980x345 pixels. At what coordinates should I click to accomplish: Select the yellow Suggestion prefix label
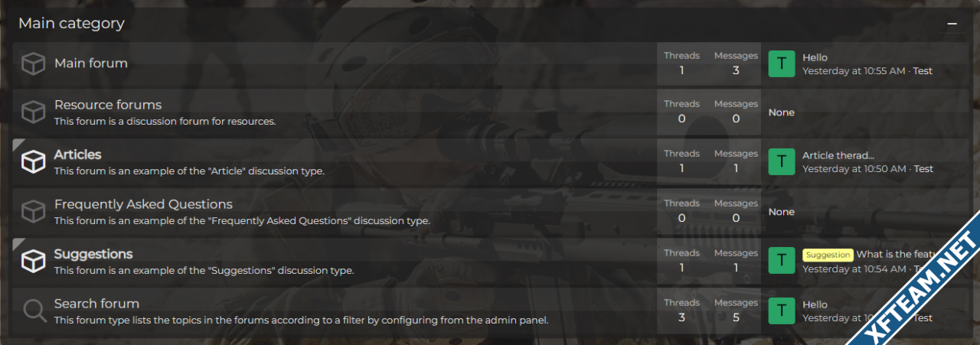coord(828,255)
